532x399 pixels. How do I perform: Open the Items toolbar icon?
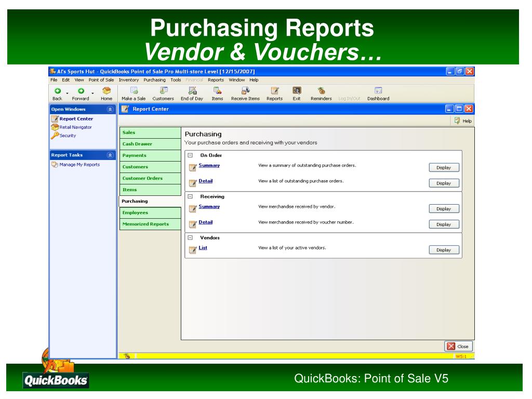[218, 90]
